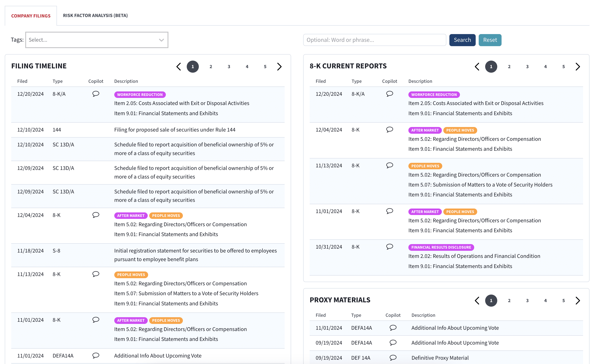Click the Reset button
The height and width of the screenshot is (364, 596).
[490, 40]
